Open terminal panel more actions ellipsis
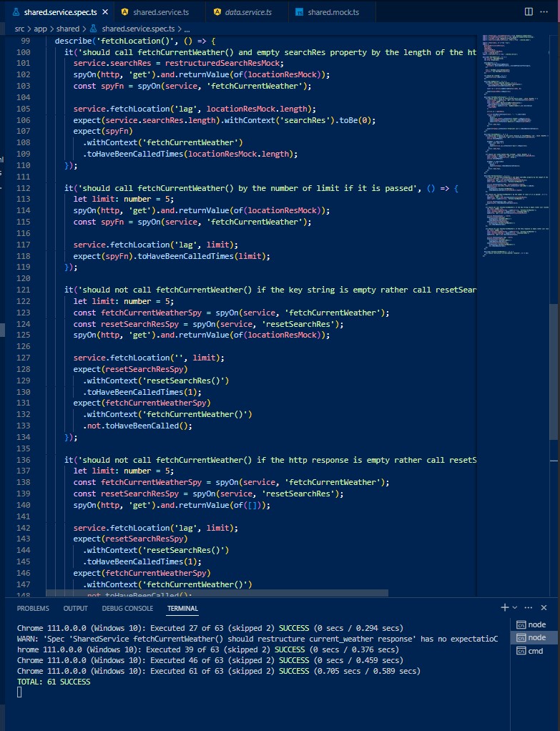560x731 pixels. coord(529,607)
